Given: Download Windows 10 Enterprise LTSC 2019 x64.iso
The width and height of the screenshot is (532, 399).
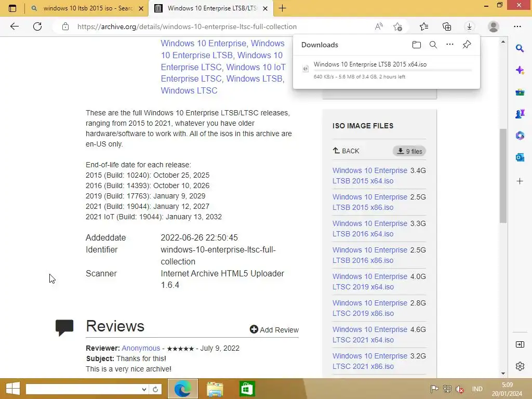Looking at the screenshot, I should click(370, 282).
